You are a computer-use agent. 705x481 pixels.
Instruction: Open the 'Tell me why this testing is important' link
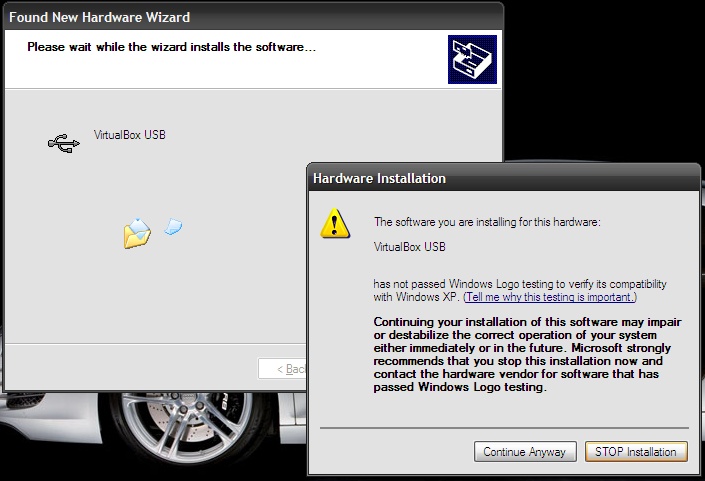coord(550,297)
